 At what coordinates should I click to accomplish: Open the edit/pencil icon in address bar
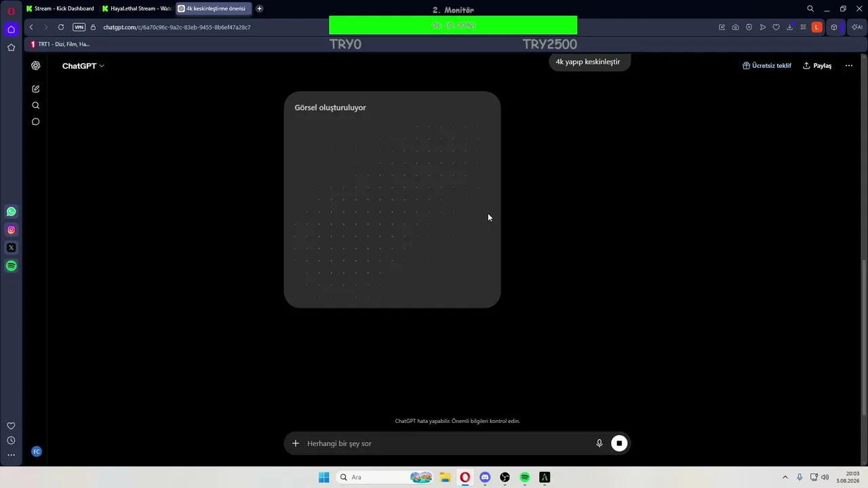click(722, 27)
